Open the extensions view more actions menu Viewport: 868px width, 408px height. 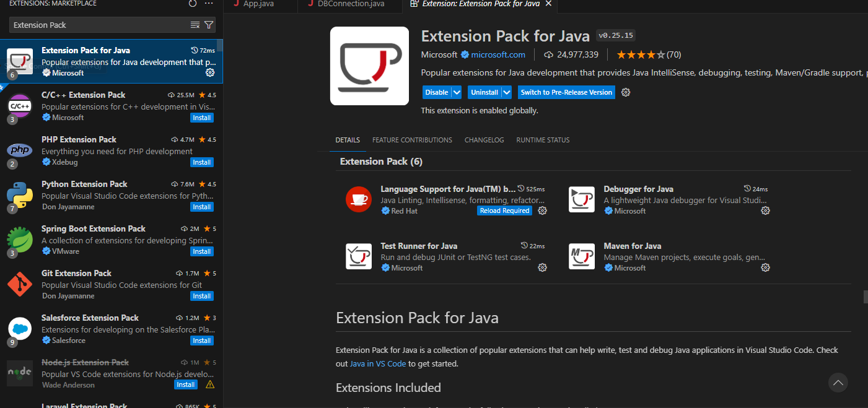[x=209, y=4]
